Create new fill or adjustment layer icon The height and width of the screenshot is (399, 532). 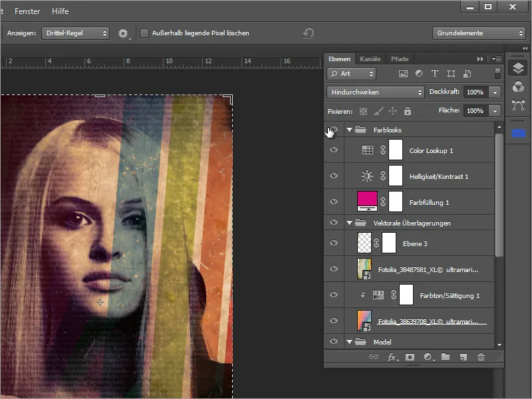pyautogui.click(x=428, y=357)
